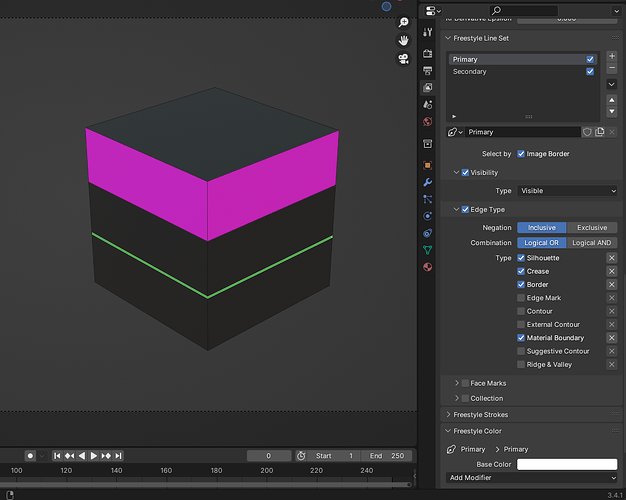Image resolution: width=626 pixels, height=500 pixels.
Task: Uncheck the Silhouette edge type
Action: coord(521,258)
